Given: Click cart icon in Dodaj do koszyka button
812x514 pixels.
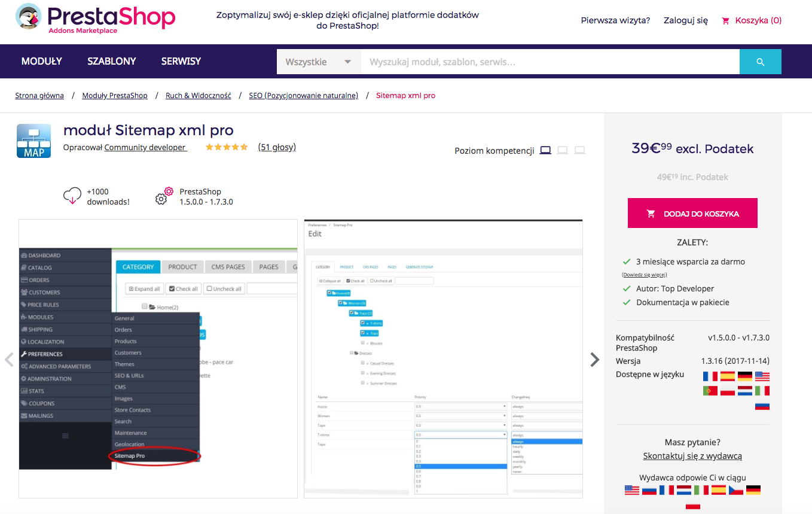Looking at the screenshot, I should 651,214.
